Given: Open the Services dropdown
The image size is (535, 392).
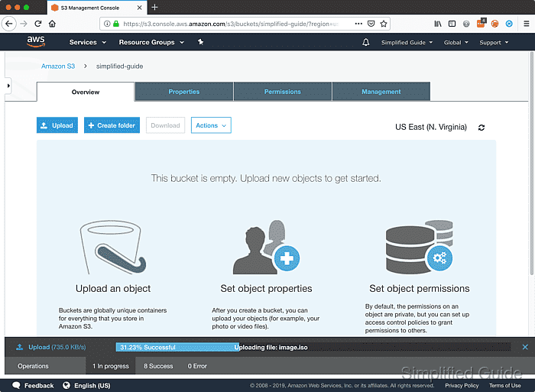Looking at the screenshot, I should [88, 42].
